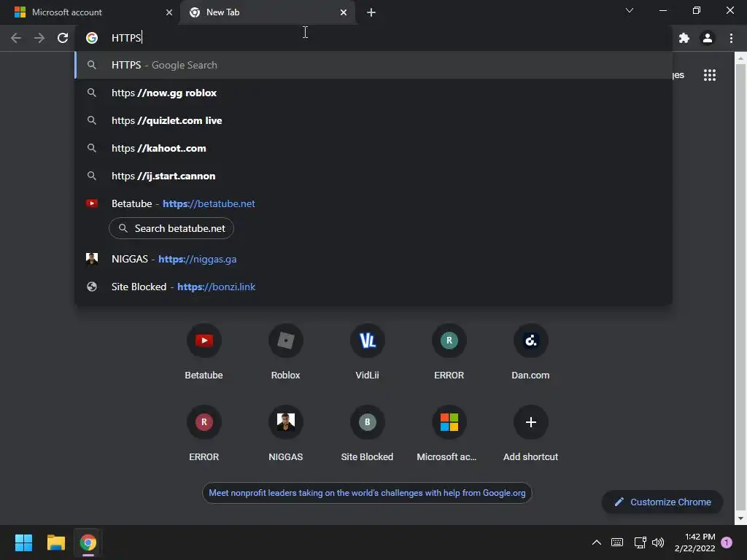Click Add shortcut plus tile
This screenshot has height=560, width=747.
click(530, 433)
